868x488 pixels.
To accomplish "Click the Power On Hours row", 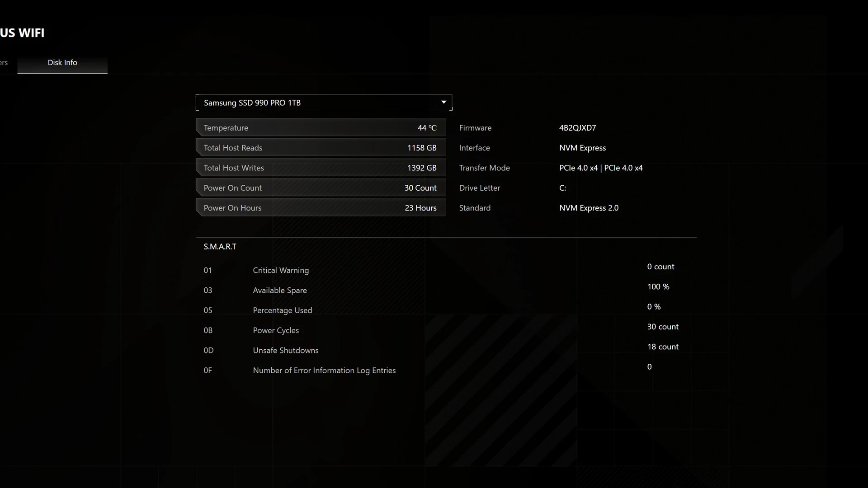I will [x=321, y=208].
